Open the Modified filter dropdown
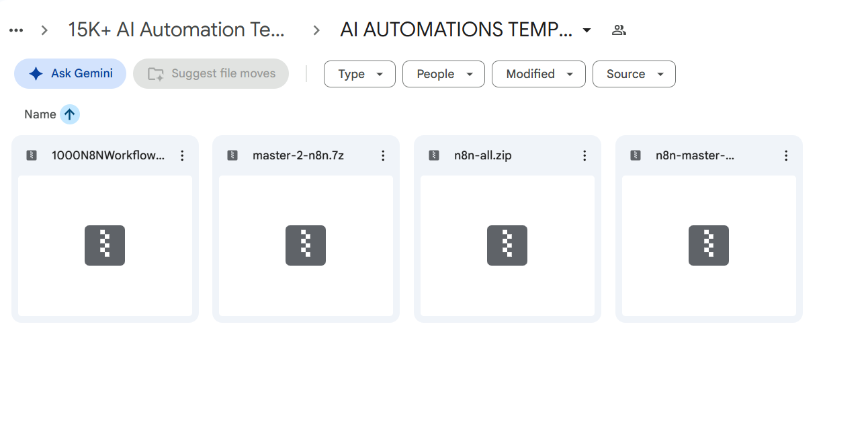 point(539,74)
